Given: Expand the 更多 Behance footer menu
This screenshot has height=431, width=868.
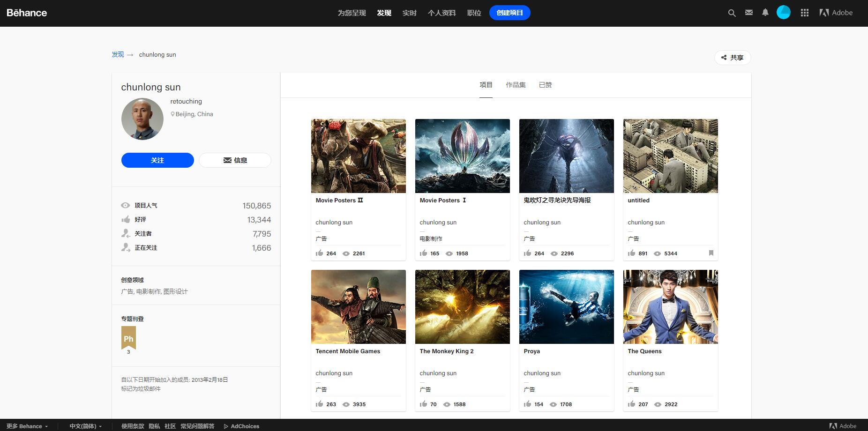Looking at the screenshot, I should 27,426.
